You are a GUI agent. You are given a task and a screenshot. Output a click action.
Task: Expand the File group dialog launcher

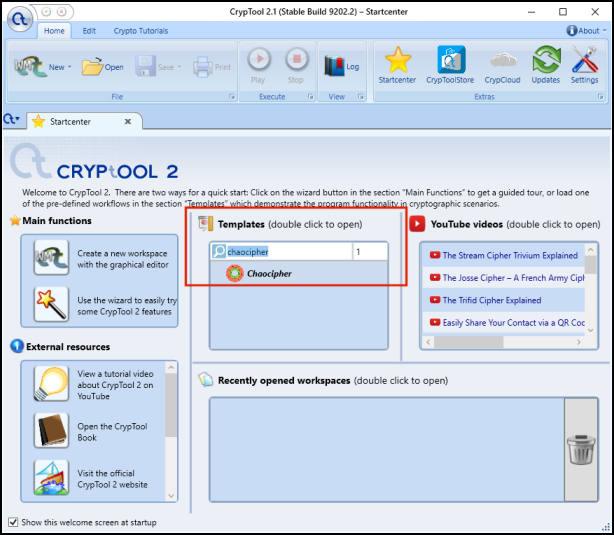(x=232, y=96)
